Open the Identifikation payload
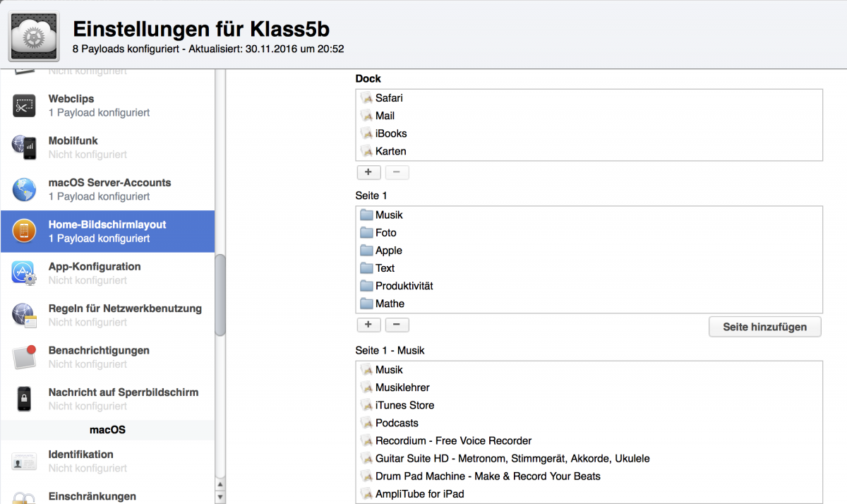This screenshot has width=847, height=504. click(107, 461)
